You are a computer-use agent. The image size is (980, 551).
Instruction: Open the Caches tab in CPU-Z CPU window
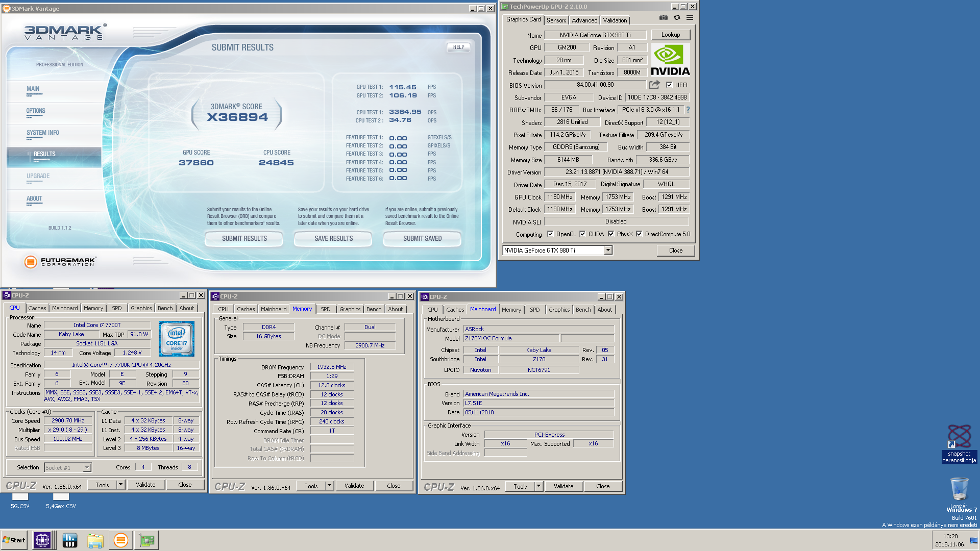(x=37, y=308)
